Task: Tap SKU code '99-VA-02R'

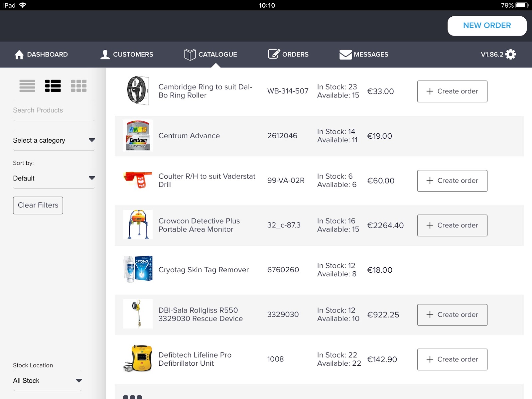Action: coord(286,181)
